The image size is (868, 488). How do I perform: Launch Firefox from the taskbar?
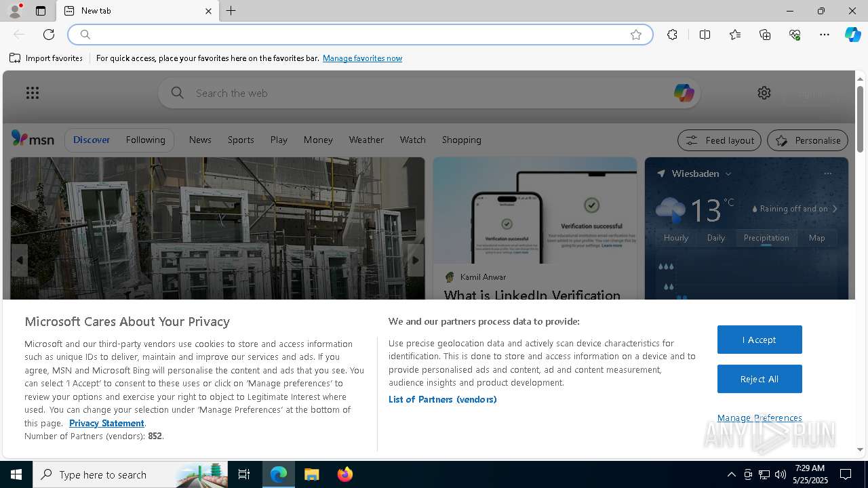(345, 474)
